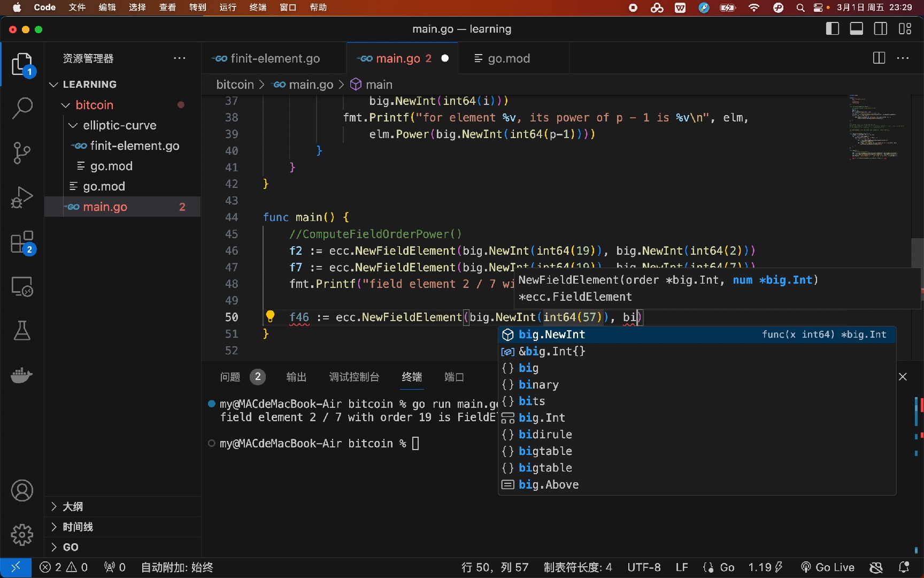
Task: Open the 调试控制台 debug console tab
Action: (x=354, y=377)
